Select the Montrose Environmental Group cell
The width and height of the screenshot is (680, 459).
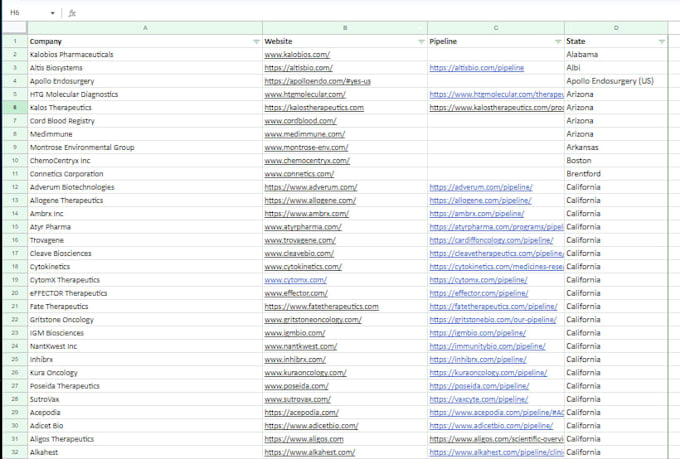point(145,148)
